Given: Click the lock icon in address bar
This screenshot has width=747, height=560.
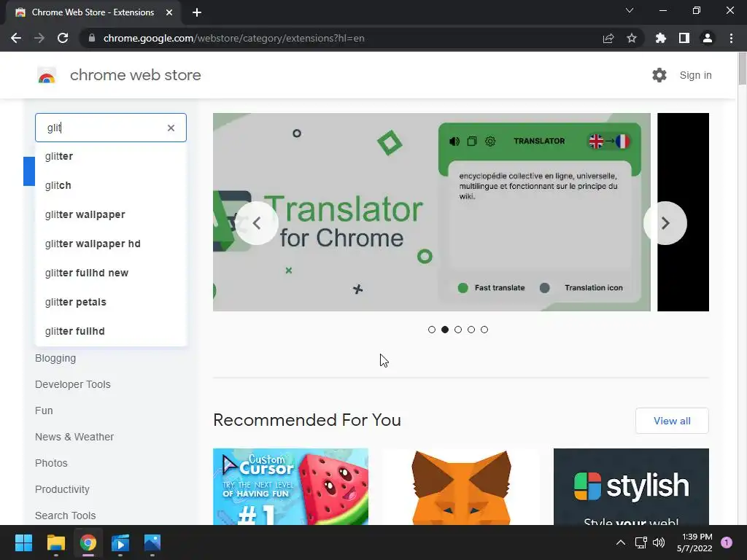Looking at the screenshot, I should [92, 38].
